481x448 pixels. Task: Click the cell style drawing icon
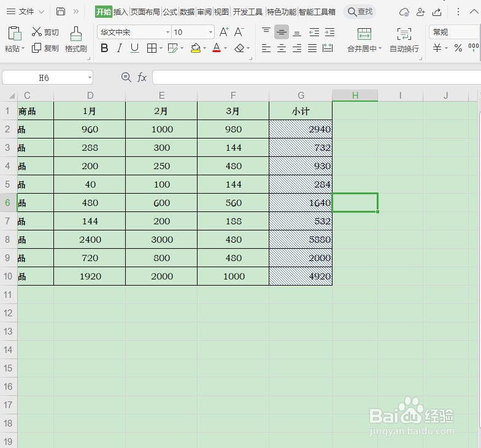[x=173, y=48]
